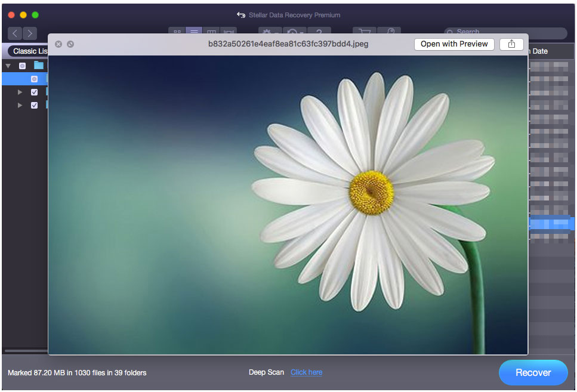577x392 pixels.
Task: Click the Recover button
Action: (533, 372)
